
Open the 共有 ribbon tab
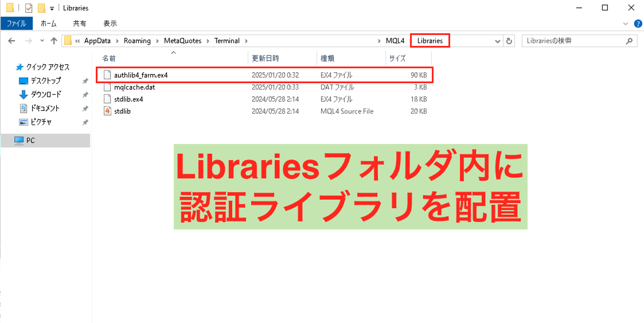80,24
